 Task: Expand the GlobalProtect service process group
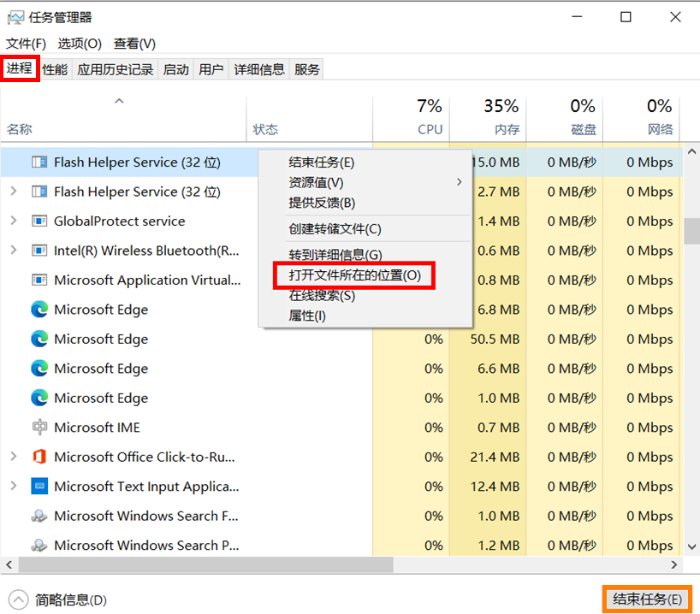coord(14,221)
